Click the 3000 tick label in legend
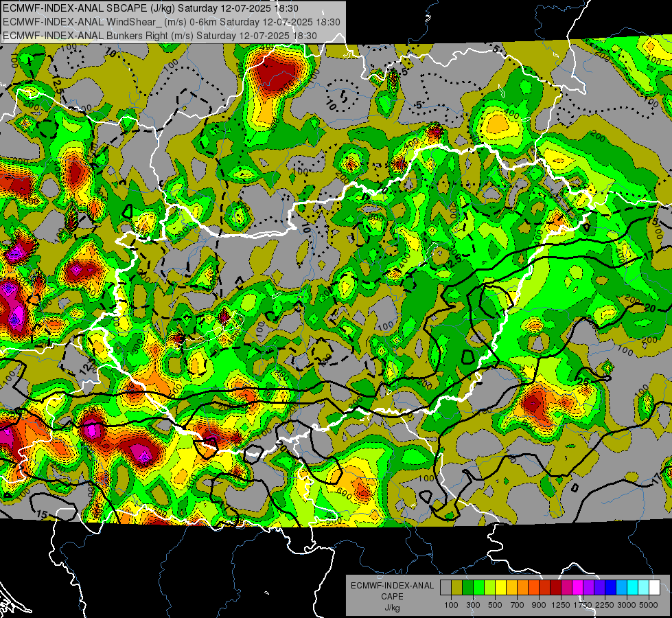 [627, 605]
